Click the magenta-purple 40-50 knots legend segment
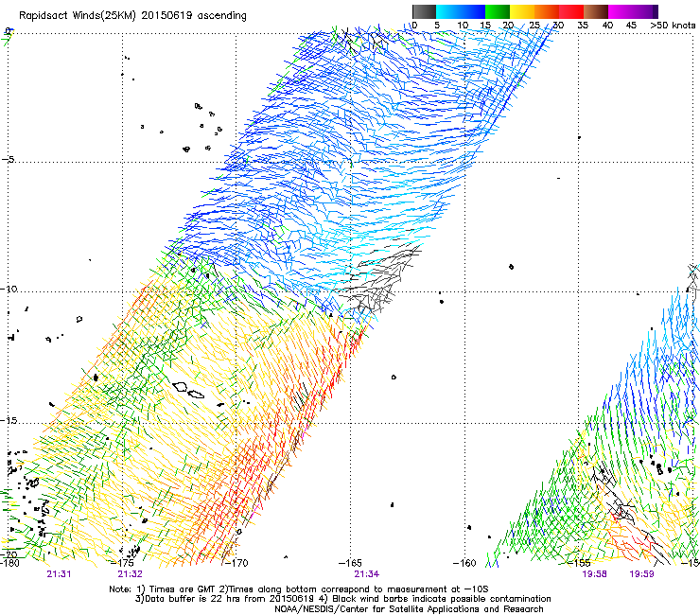 633,11
